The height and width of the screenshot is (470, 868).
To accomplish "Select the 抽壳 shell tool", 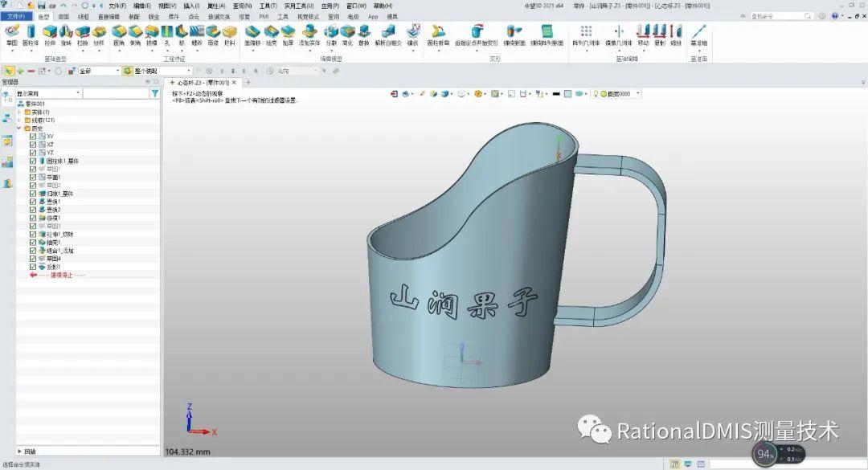I will (x=272, y=35).
